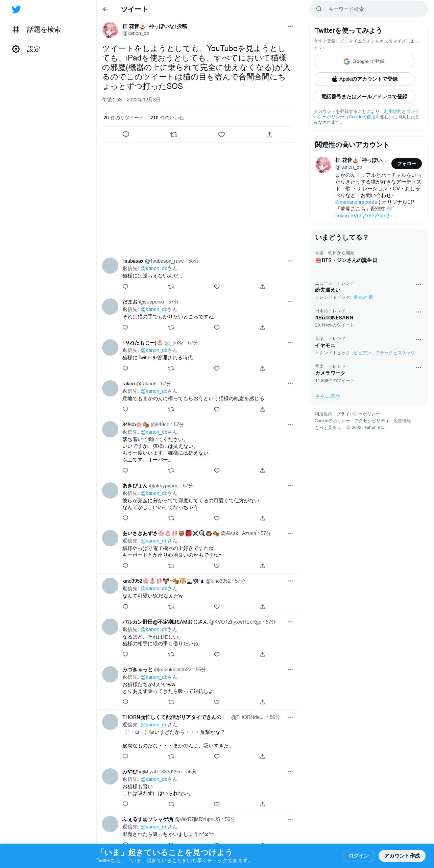Open more options on main tweet
This screenshot has height=868, width=434.
click(290, 26)
